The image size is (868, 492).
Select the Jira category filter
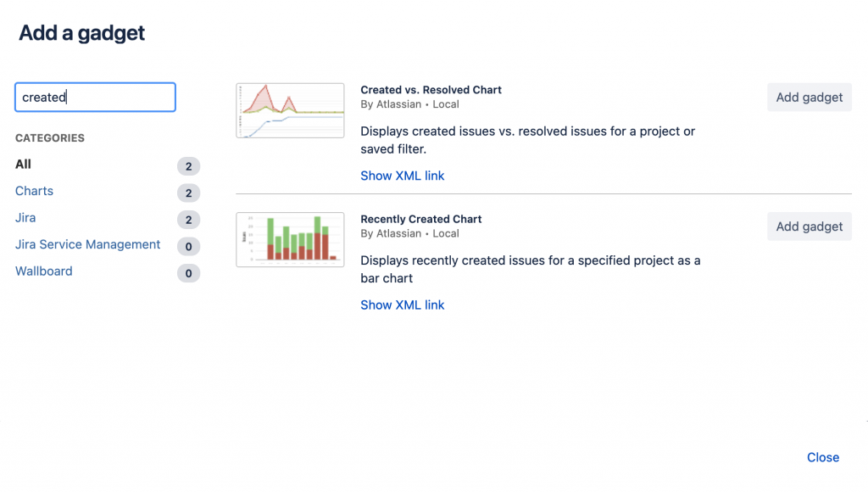25,218
